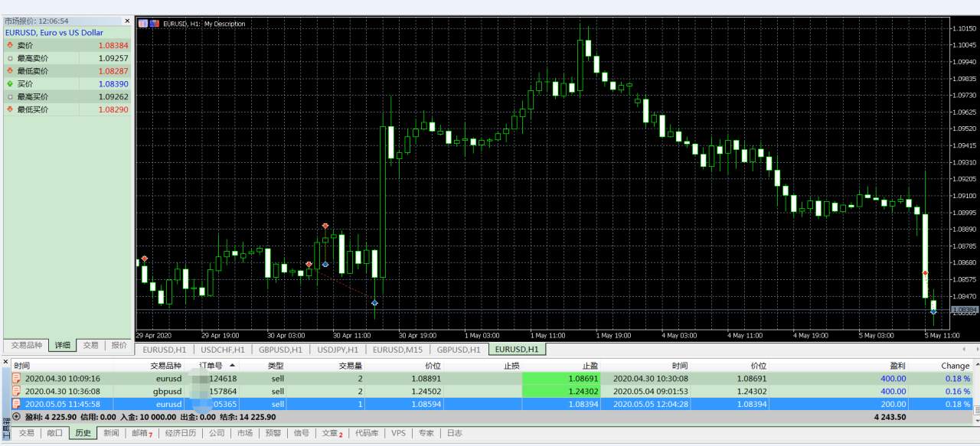This screenshot has height=446, width=980.
Task: Click the arrow icon beside 最低买价
Action: point(10,110)
